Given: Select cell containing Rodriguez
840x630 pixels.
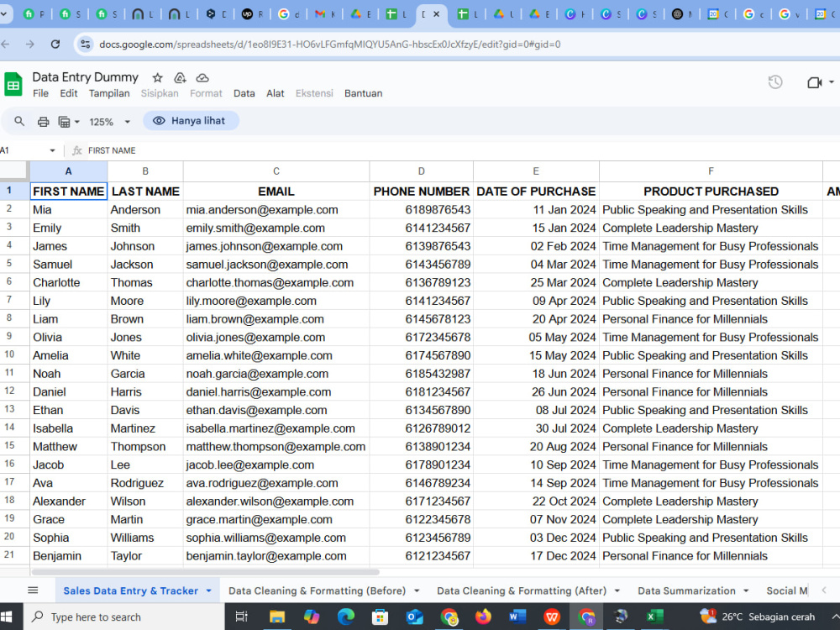Looking at the screenshot, I should point(145,483).
